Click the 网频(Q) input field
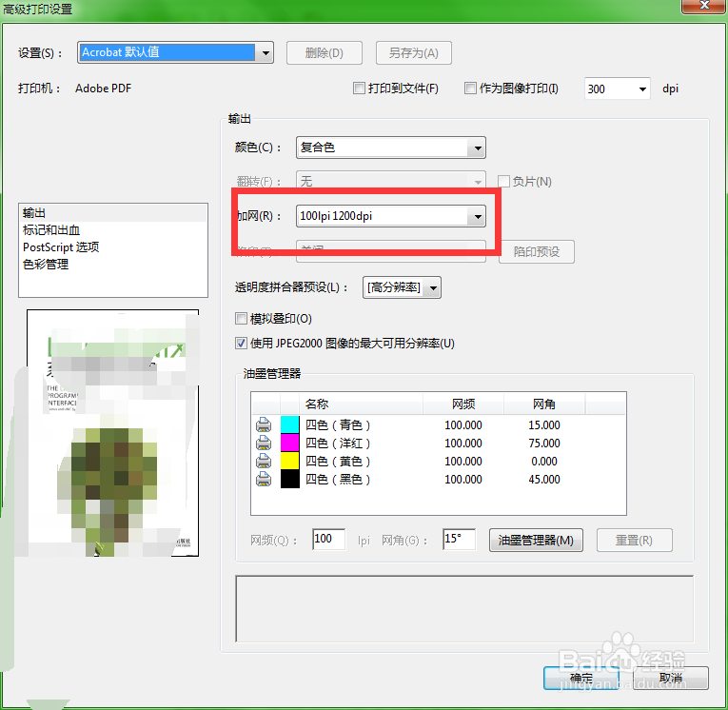Image resolution: width=728 pixels, height=710 pixels. click(x=328, y=539)
